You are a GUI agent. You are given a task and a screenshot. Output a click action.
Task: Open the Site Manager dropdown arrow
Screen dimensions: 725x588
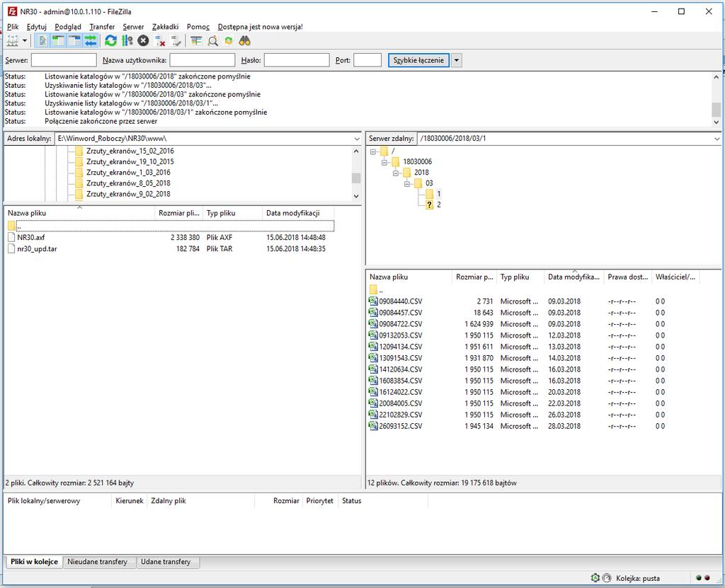25,41
